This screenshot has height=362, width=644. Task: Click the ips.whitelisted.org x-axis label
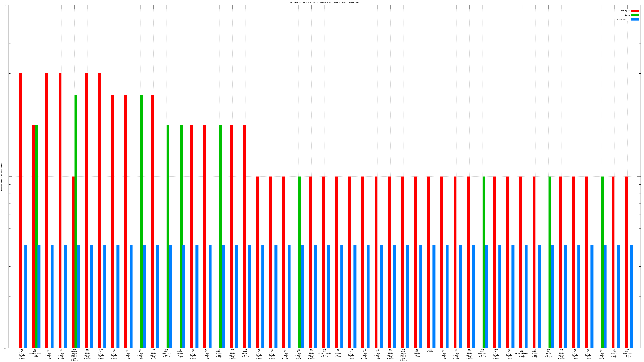(324, 353)
